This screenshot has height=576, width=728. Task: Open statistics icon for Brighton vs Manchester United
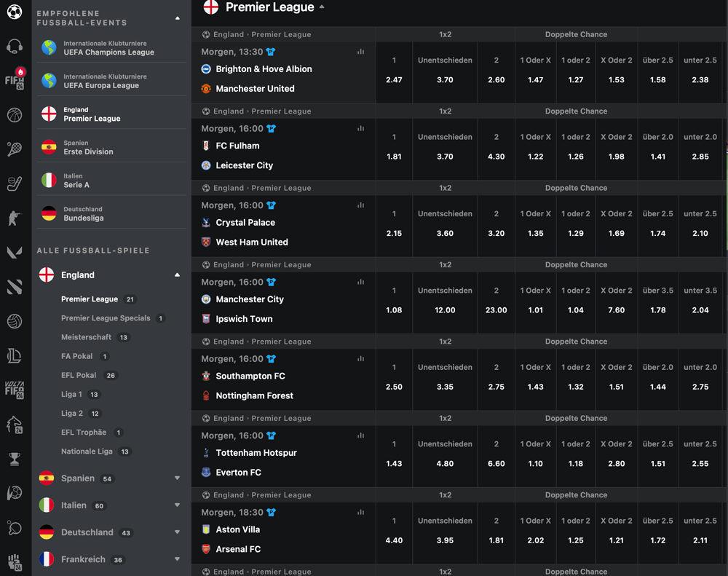(x=361, y=52)
